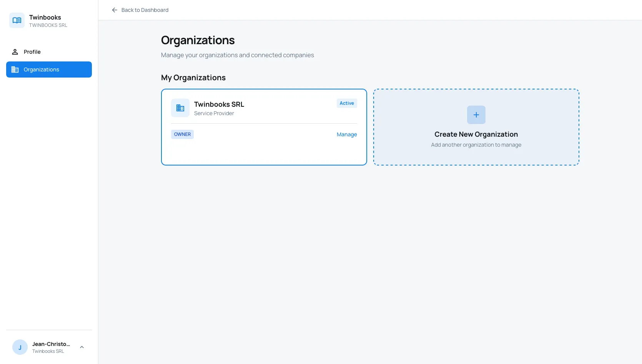Image resolution: width=642 pixels, height=364 pixels.
Task: Click the TWINBOOKS SRL subtitle in sidebar header
Action: point(48,25)
